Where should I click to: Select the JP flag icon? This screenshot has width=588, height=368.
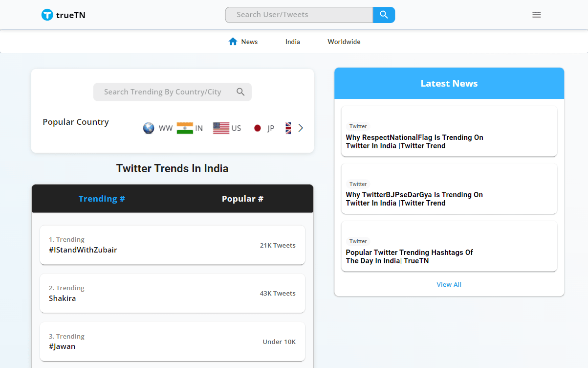(x=258, y=128)
